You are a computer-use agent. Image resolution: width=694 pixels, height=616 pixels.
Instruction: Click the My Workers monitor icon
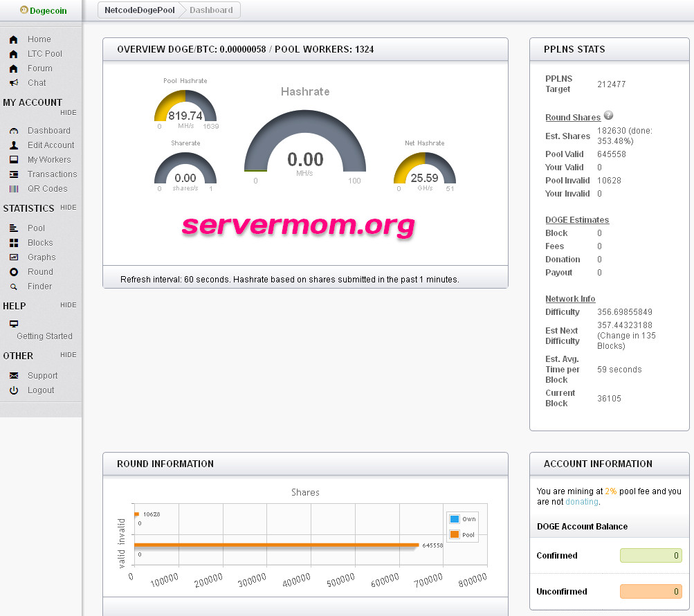tap(14, 159)
